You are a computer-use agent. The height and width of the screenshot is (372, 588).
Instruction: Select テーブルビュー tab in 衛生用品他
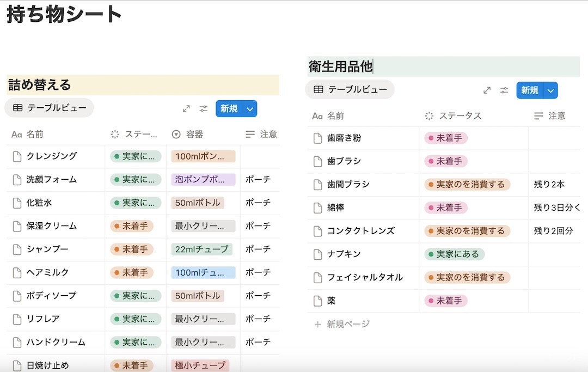[350, 90]
